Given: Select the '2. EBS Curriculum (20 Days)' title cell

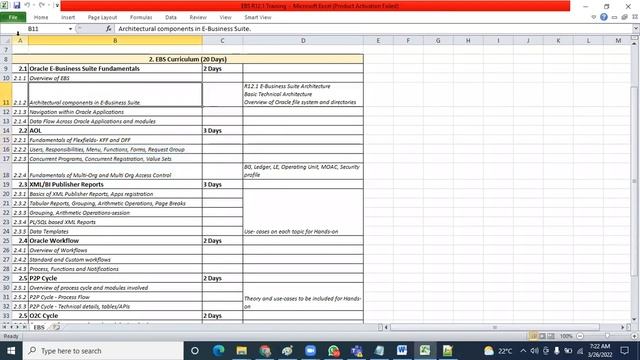Looking at the screenshot, I should click(188, 59).
